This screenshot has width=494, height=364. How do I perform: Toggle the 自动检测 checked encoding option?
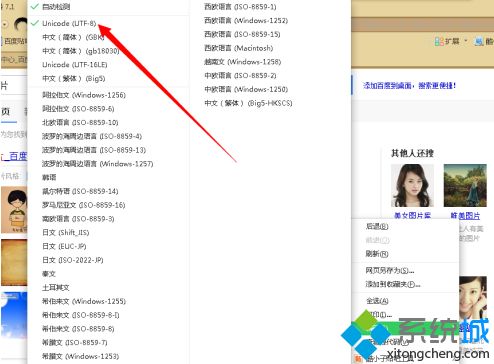click(x=56, y=7)
